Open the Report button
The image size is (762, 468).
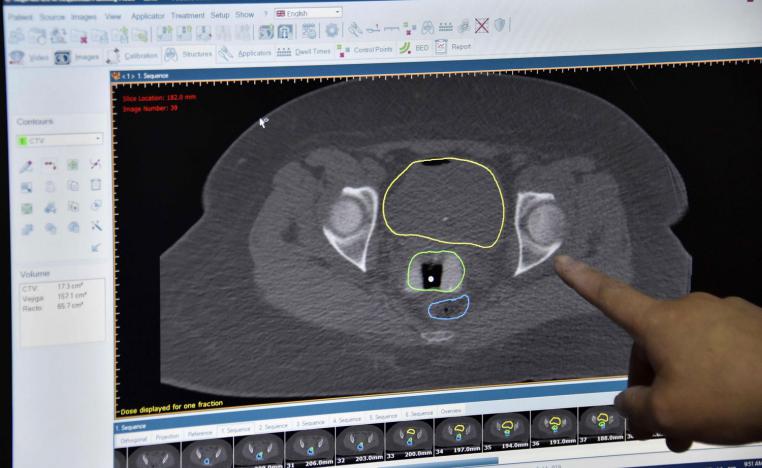click(453, 46)
